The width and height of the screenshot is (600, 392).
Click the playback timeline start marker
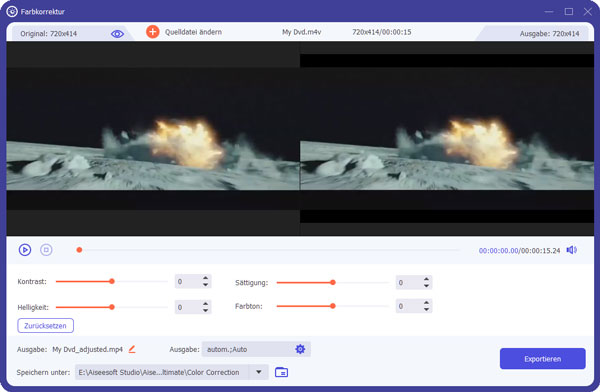point(79,250)
